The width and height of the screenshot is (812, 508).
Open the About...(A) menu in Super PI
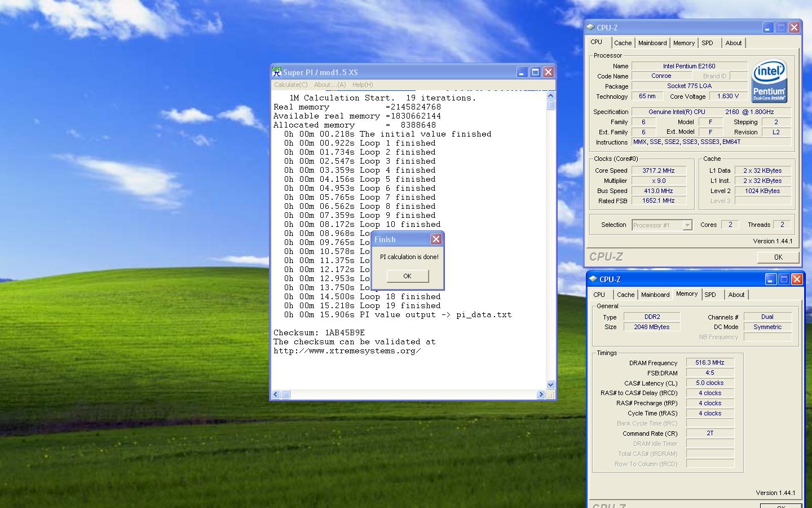[330, 85]
